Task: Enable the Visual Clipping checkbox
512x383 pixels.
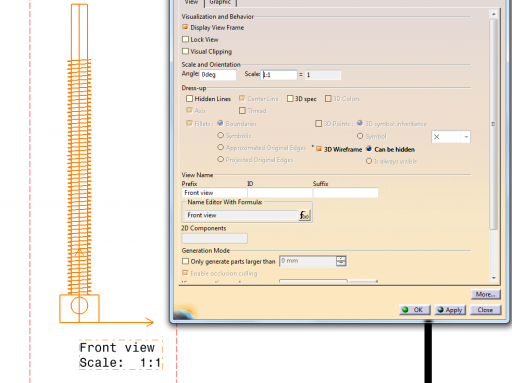Action: point(185,51)
